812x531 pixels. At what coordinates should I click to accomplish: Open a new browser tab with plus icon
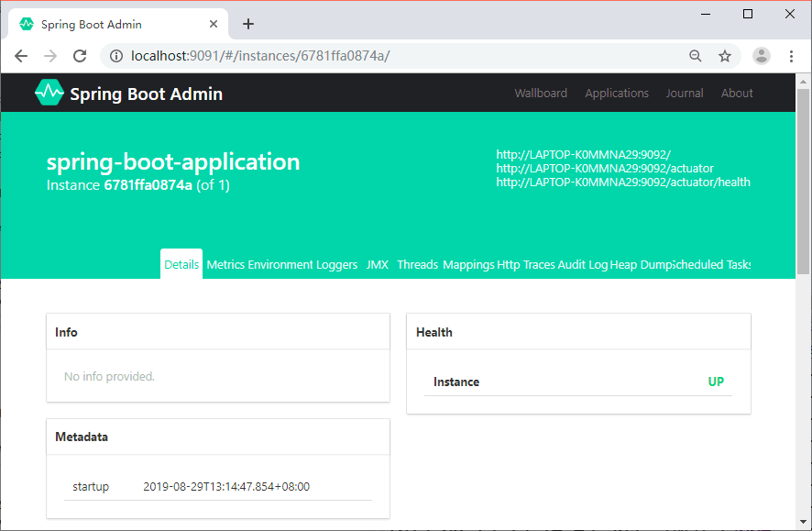coord(248,24)
